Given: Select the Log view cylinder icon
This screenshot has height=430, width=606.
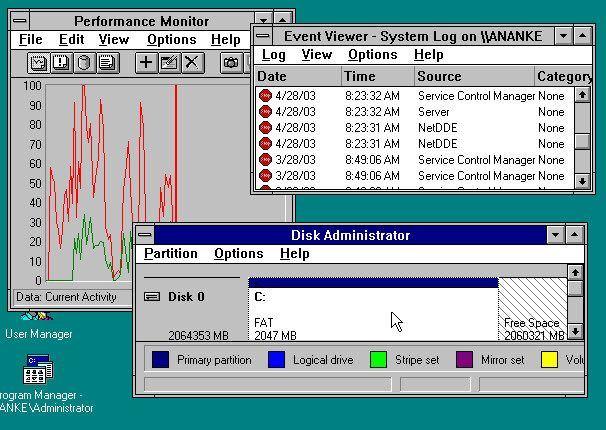Looking at the screenshot, I should click(x=84, y=63).
